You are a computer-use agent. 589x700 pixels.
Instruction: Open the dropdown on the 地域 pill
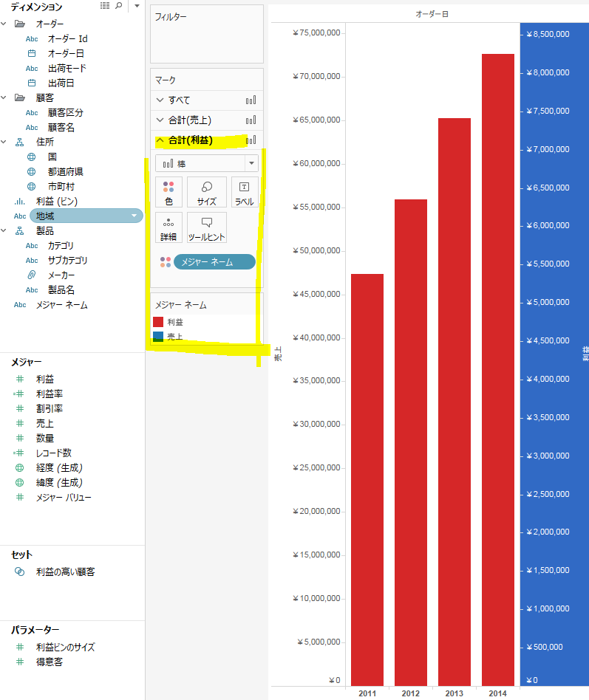tap(134, 216)
